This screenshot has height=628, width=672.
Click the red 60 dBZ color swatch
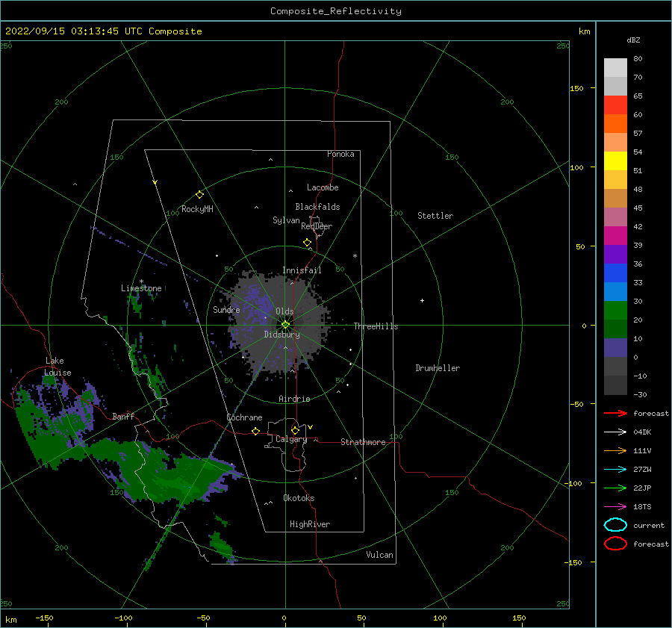615,105
